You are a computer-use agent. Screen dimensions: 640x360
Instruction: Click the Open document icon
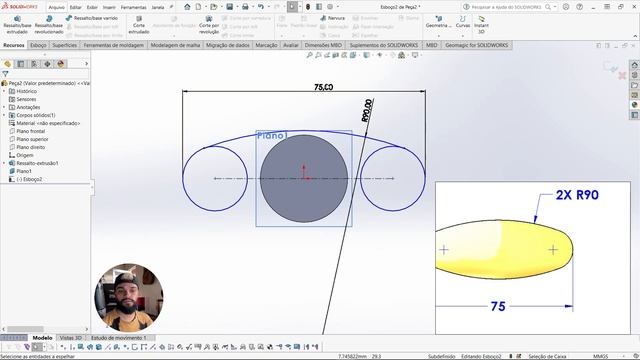coord(213,7)
